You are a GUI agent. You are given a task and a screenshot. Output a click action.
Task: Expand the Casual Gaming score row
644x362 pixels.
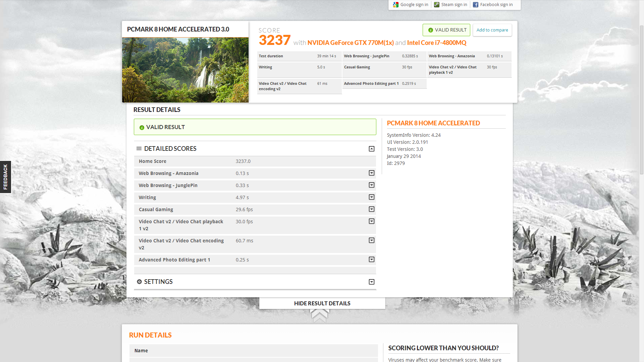(x=372, y=209)
